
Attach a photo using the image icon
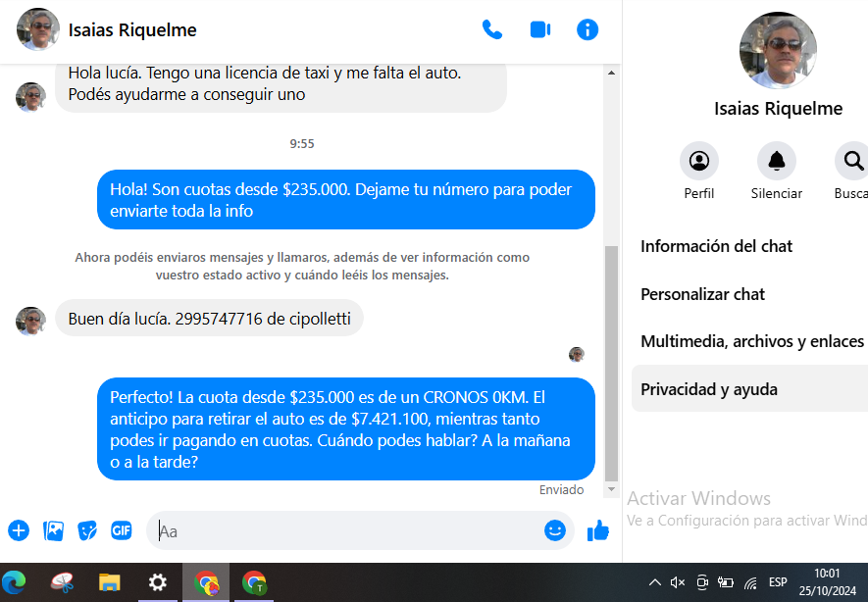[53, 530]
